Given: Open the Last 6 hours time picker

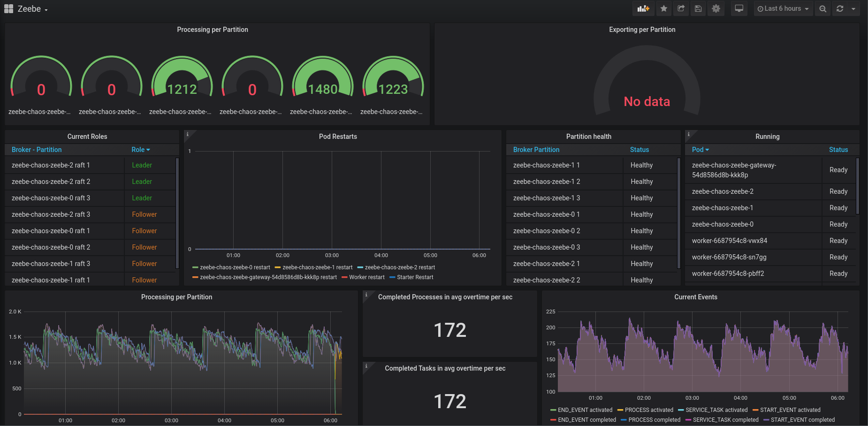Looking at the screenshot, I should pyautogui.click(x=783, y=8).
